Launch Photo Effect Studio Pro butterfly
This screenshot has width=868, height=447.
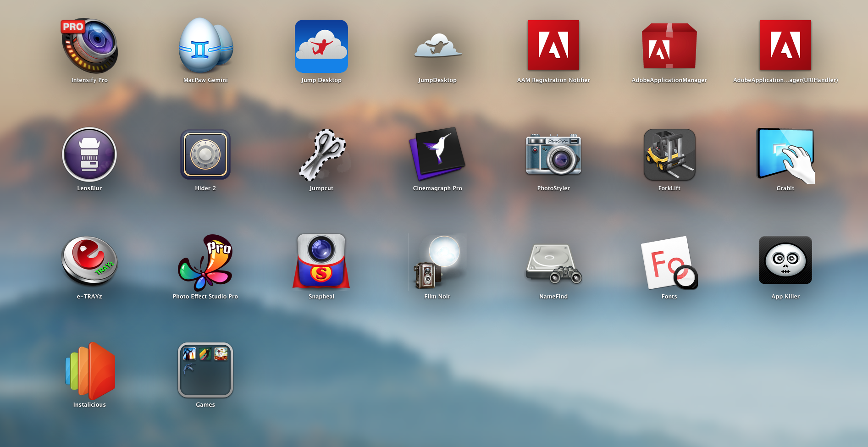[x=205, y=263]
